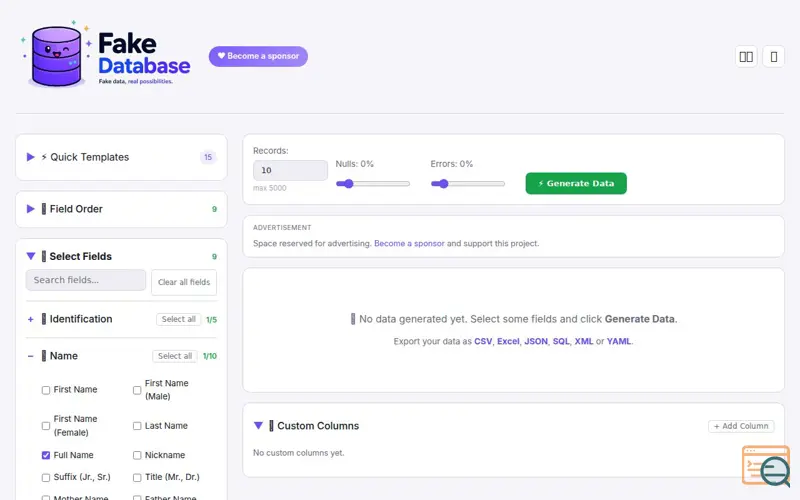Click the Quick Templates count badge 15
This screenshot has height=500, width=800.
click(208, 157)
